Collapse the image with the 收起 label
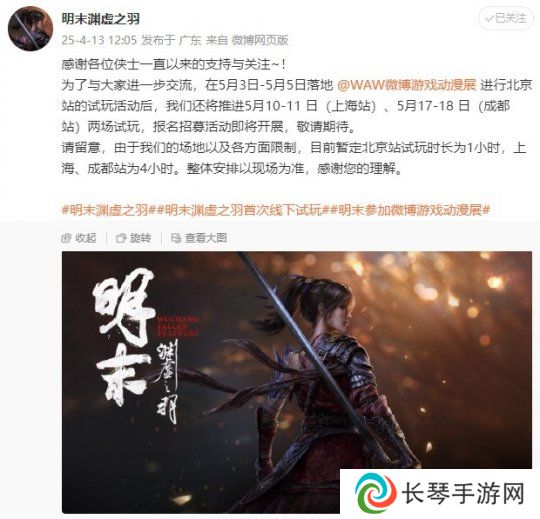Viewport: 540px width, 519px height. coord(86,238)
